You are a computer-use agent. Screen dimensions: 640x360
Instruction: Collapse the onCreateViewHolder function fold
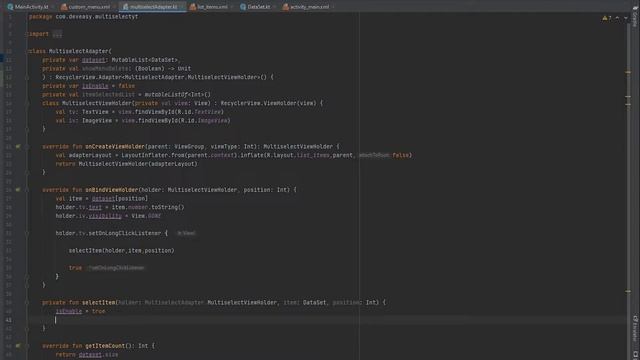(x=27, y=147)
